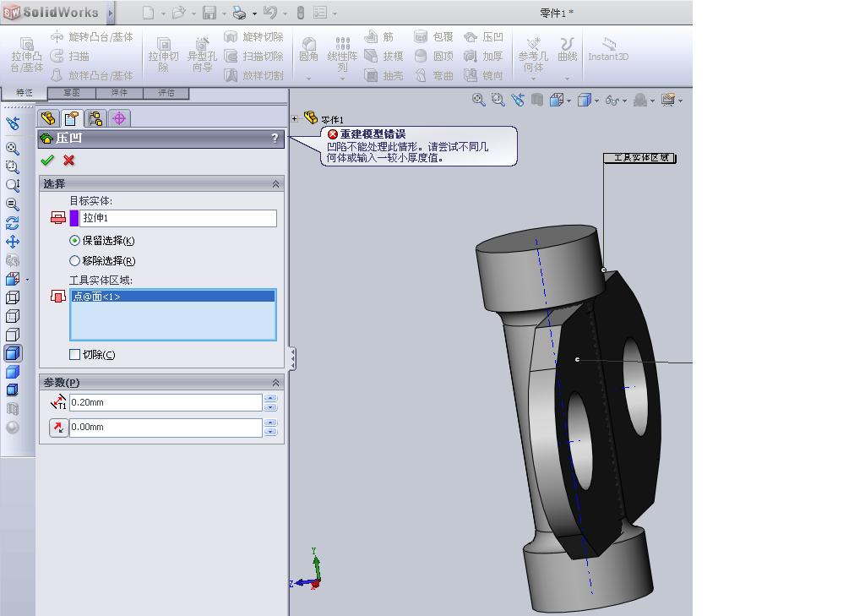Click the 目标实体 field containing 拉伸1
Viewport: 865px width, 616px height.
177,218
